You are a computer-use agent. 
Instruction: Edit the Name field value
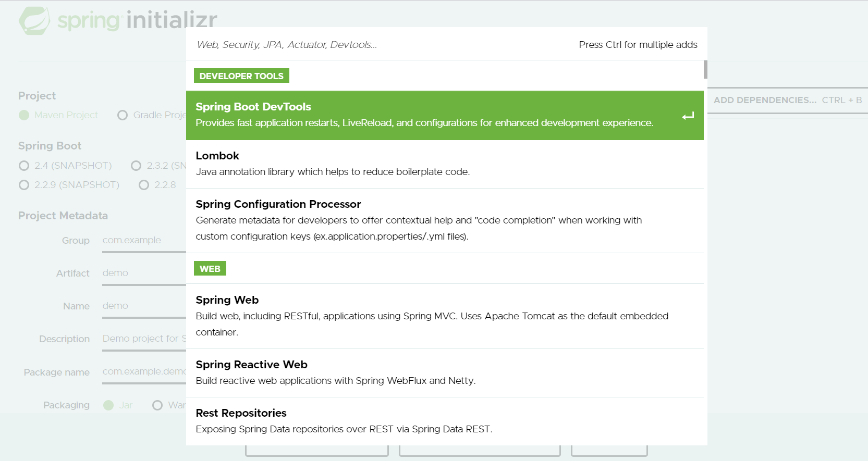coord(144,306)
